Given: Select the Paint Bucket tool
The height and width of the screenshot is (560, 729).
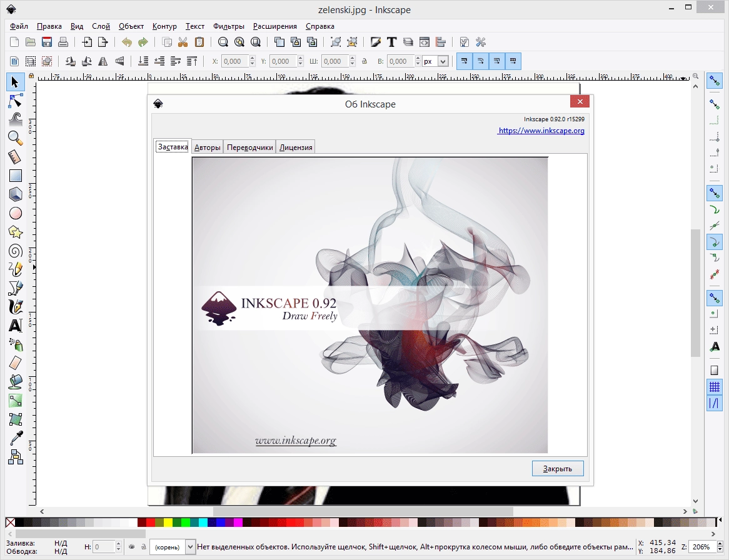Looking at the screenshot, I should click(x=16, y=382).
